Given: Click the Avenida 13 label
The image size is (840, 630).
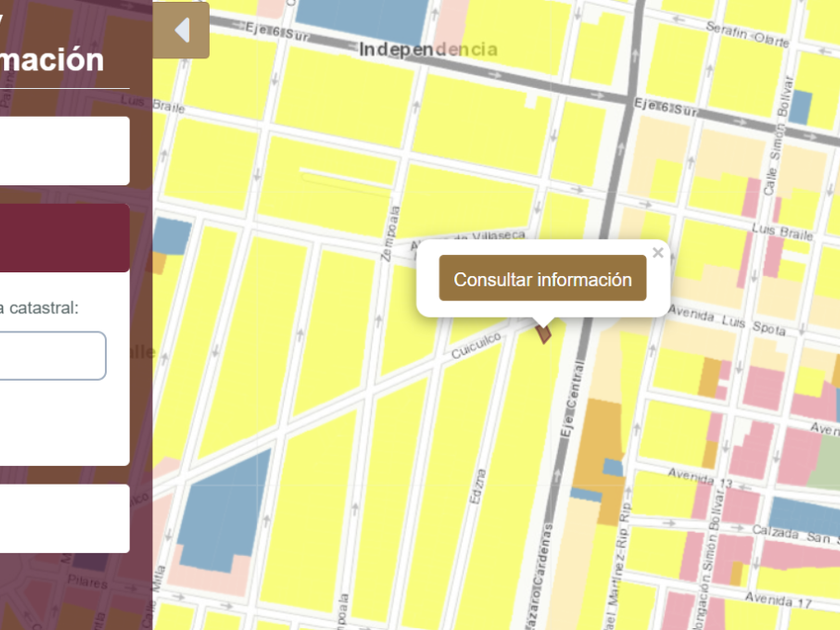Looking at the screenshot, I should pos(700,478).
